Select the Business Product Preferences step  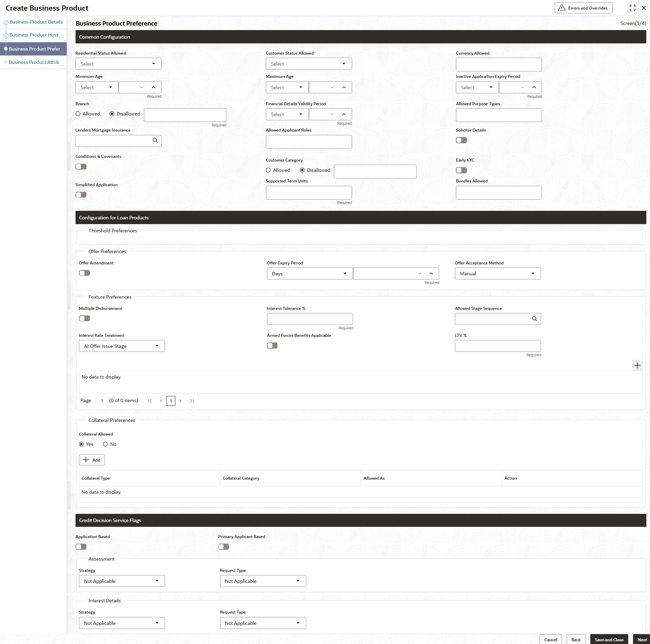point(34,49)
